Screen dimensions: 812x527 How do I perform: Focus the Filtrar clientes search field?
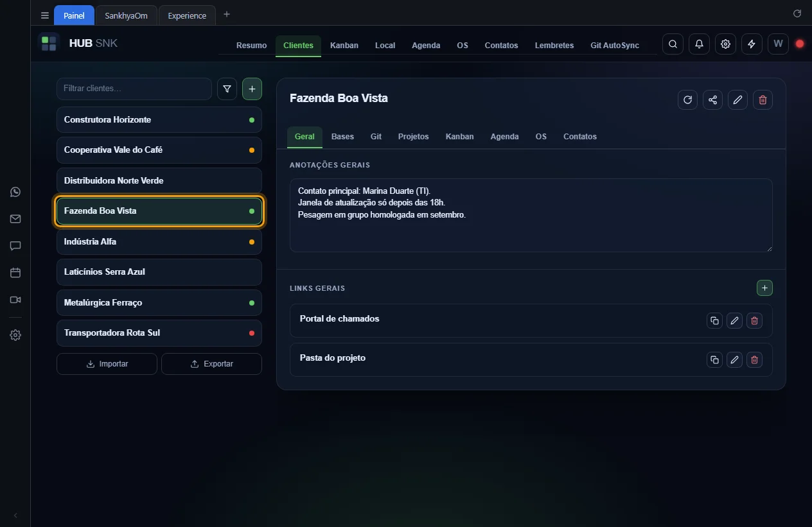pyautogui.click(x=134, y=89)
